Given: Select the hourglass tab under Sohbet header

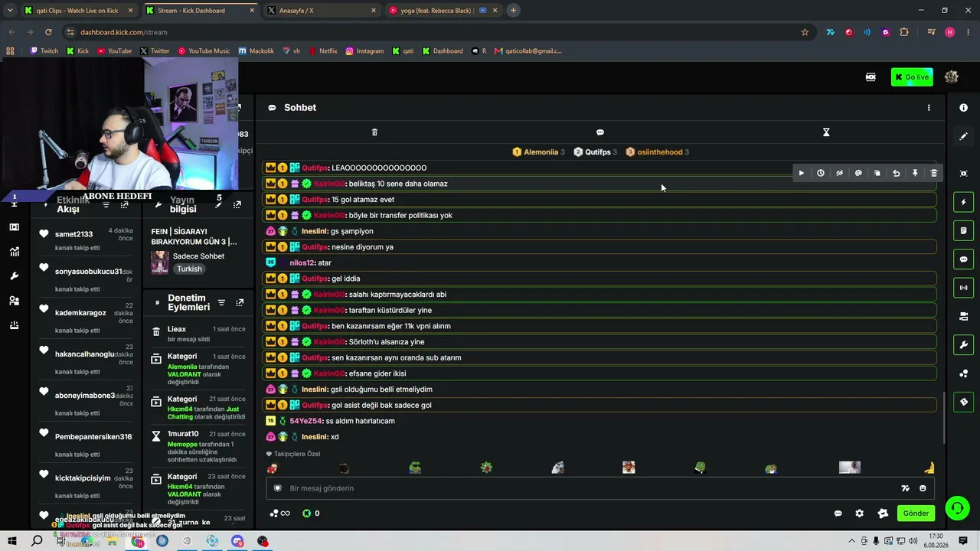Looking at the screenshot, I should click(x=826, y=132).
